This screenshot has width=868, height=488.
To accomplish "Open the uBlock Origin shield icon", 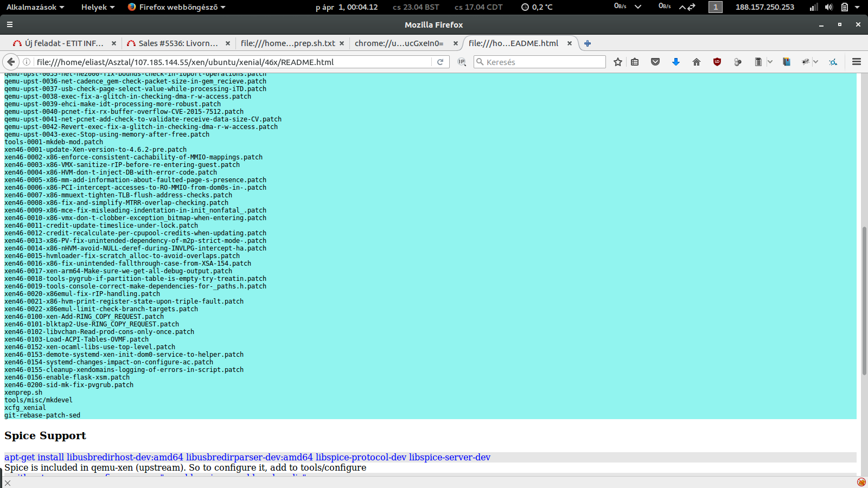I will tap(717, 62).
